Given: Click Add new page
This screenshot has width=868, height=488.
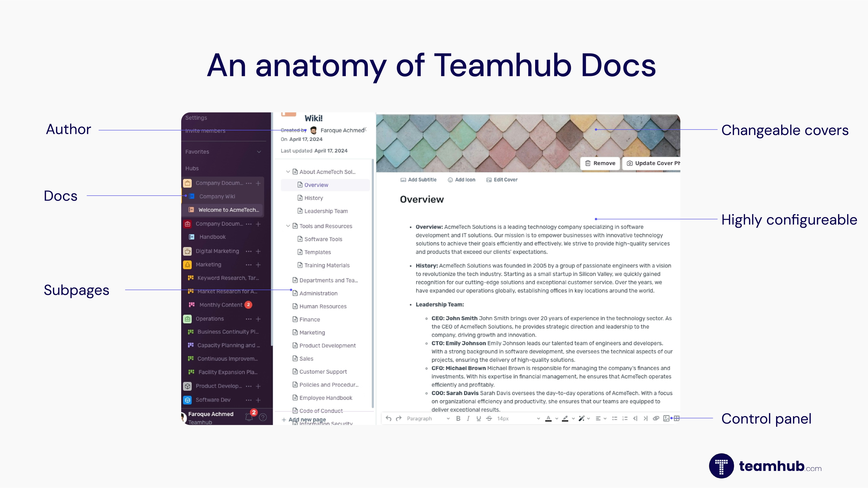Looking at the screenshot, I should click(304, 420).
